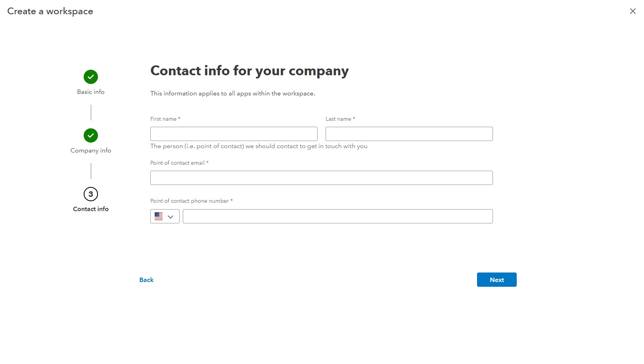The width and height of the screenshot is (644, 364).
Task: Click the US flag country icon
Action: [x=159, y=216]
